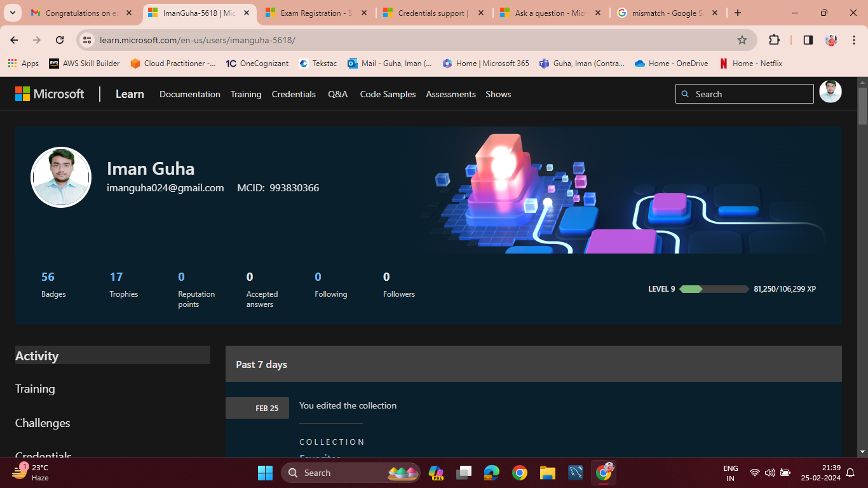The width and height of the screenshot is (868, 488).
Task: Go to Learn home link
Action: 130,94
